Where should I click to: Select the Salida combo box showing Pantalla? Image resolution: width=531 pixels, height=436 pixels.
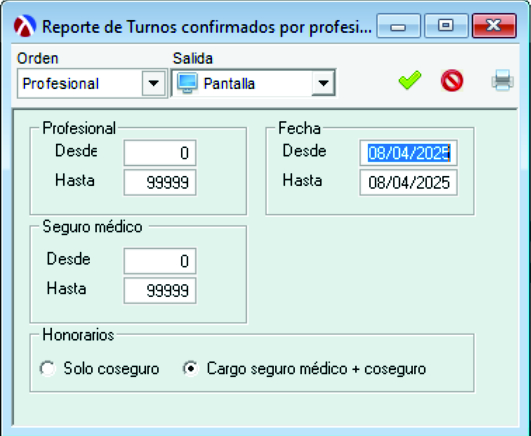(x=253, y=83)
